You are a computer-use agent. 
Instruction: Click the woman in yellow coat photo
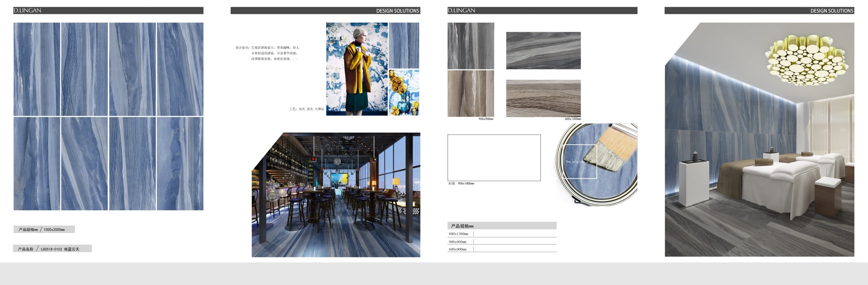tap(357, 69)
